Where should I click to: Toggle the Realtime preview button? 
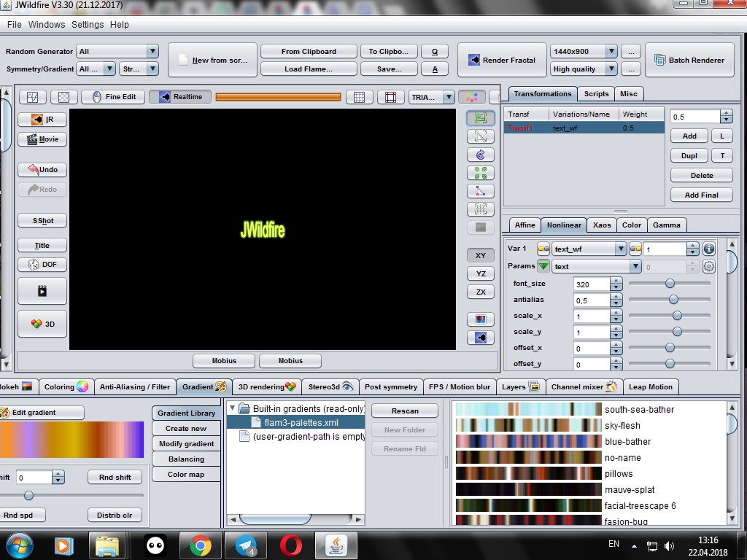pyautogui.click(x=179, y=97)
